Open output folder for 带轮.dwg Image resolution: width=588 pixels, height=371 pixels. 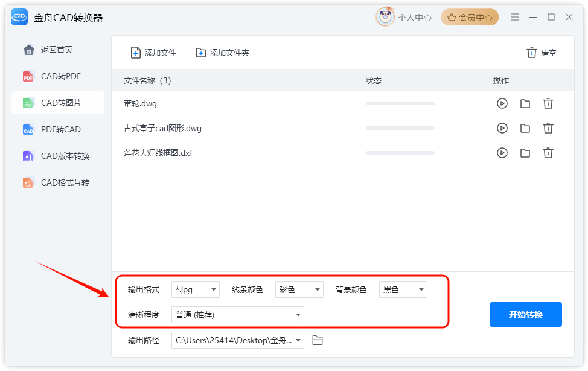pyautogui.click(x=525, y=103)
